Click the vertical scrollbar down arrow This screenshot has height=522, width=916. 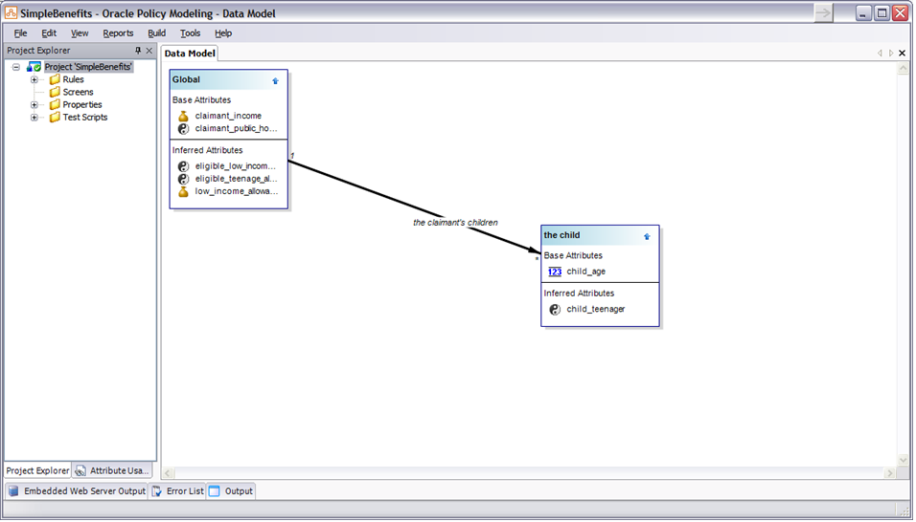(903, 461)
